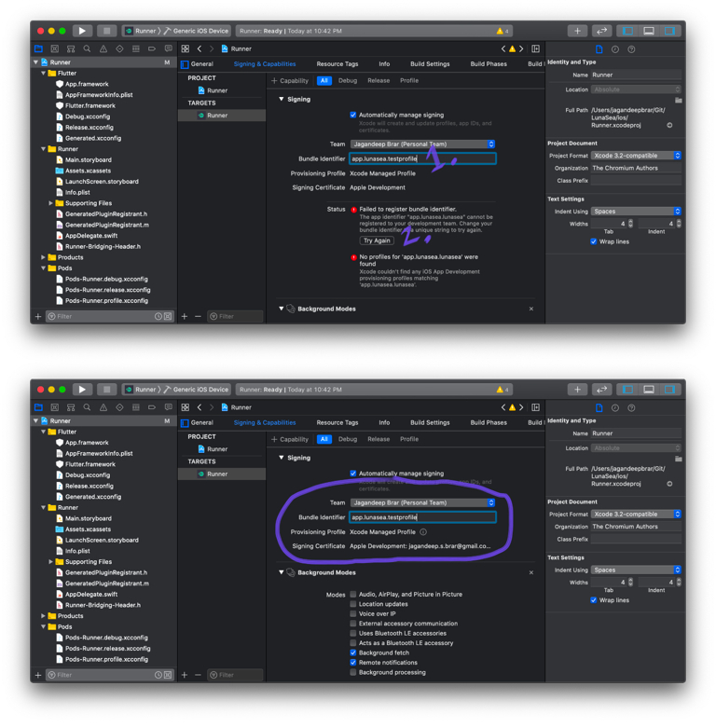The image size is (716, 728).
Task: Select Runner target in lower window targets list
Action: pyautogui.click(x=222, y=474)
